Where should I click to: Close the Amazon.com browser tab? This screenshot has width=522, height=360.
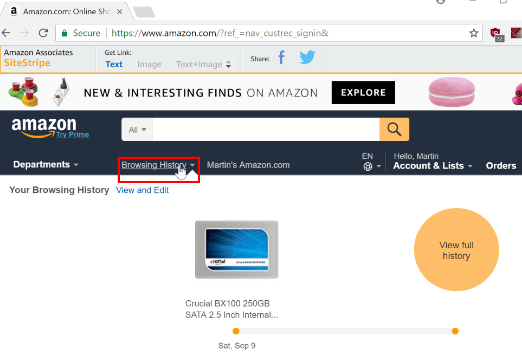[x=119, y=12]
